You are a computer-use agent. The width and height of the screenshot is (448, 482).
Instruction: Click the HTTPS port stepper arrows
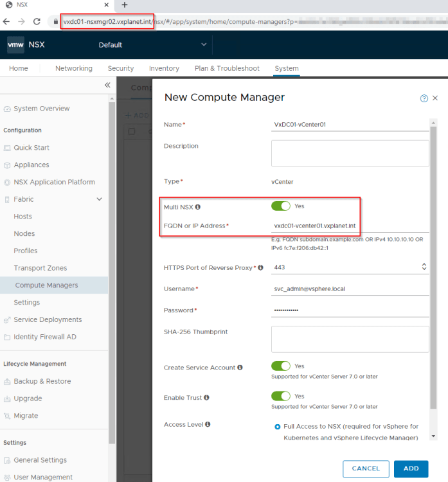click(424, 267)
